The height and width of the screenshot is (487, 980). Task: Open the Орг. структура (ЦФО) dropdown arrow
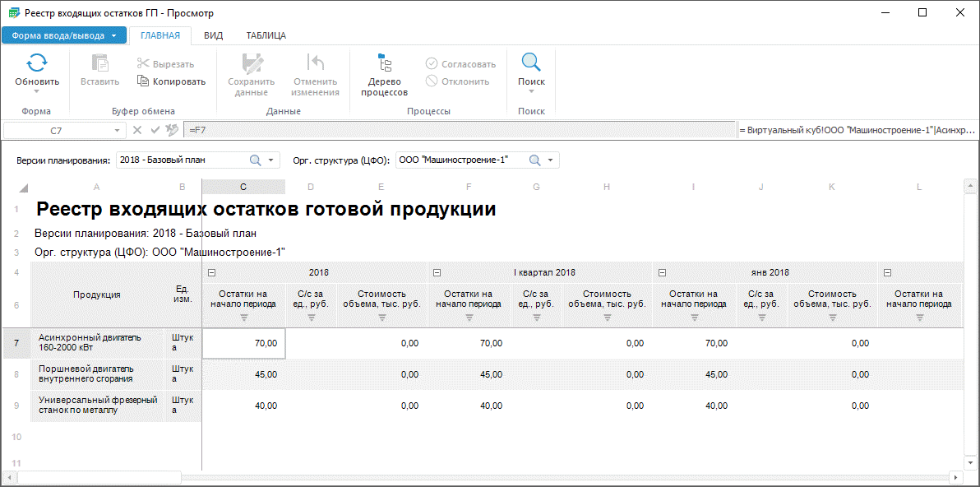(551, 160)
